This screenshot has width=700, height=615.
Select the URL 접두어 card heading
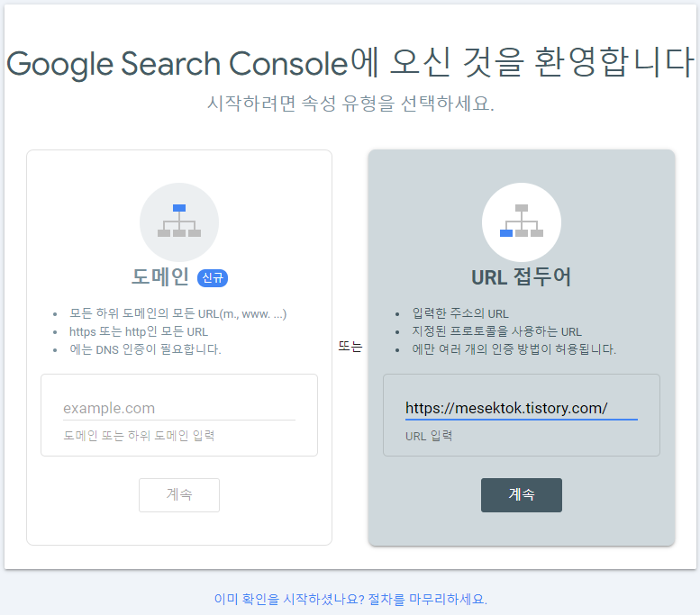tap(521, 276)
